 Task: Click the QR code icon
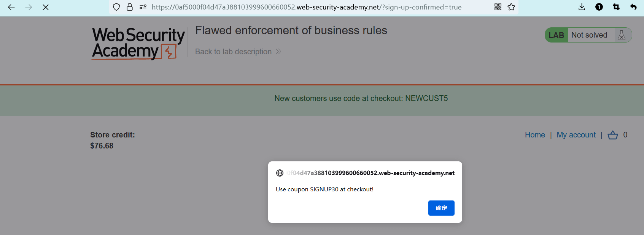coord(498,7)
